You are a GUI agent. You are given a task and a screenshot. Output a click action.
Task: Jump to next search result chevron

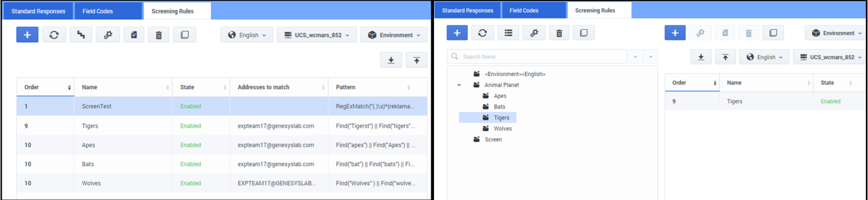[x=635, y=56]
